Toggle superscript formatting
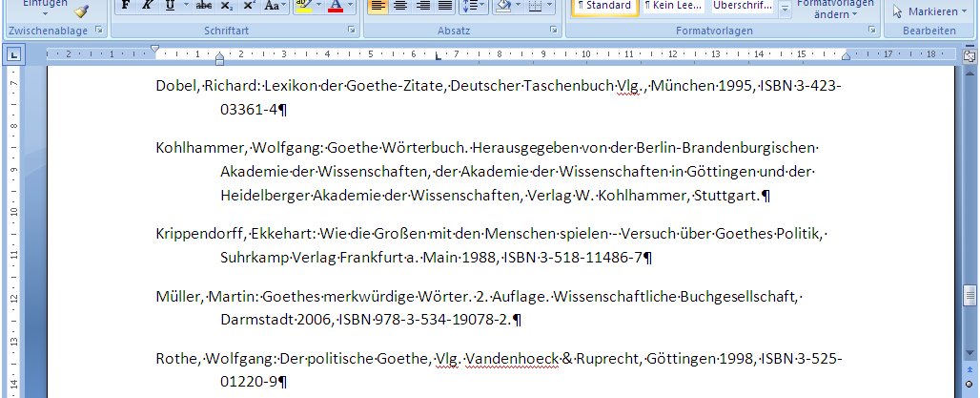Image resolution: width=980 pixels, height=398 pixels. (x=248, y=6)
